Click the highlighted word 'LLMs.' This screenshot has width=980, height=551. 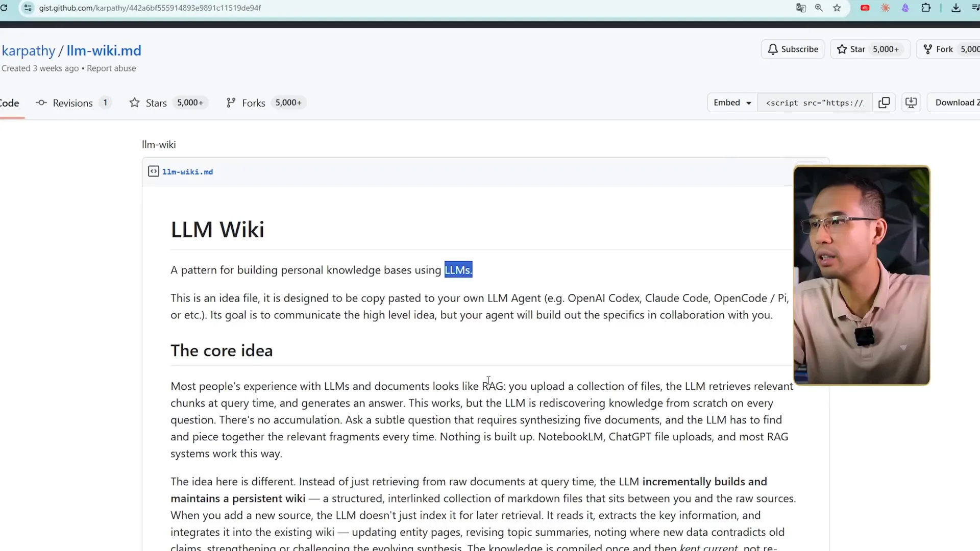tap(458, 270)
